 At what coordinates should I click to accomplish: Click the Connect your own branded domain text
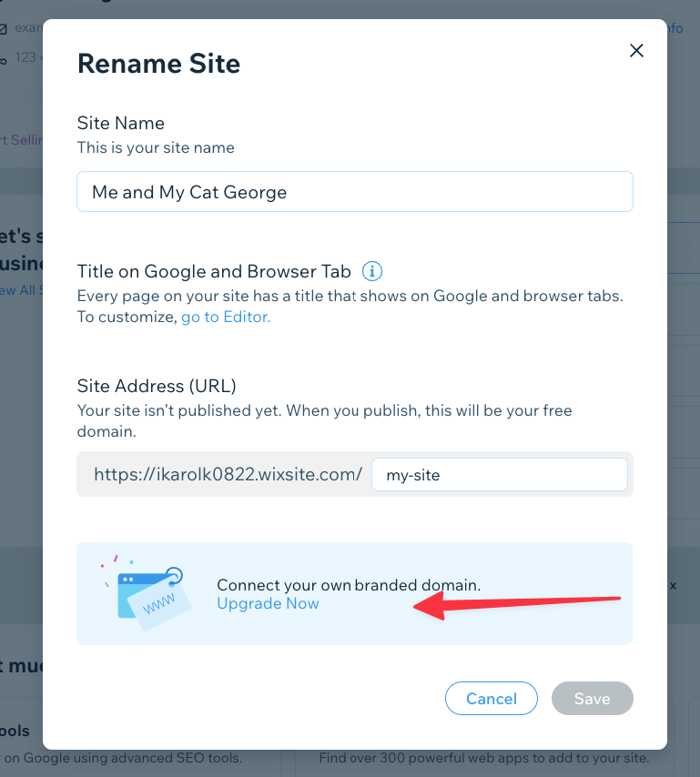tap(348, 585)
